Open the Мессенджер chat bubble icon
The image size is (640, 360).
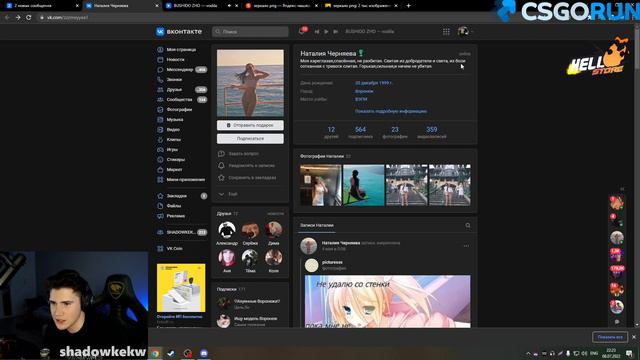[x=160, y=69]
